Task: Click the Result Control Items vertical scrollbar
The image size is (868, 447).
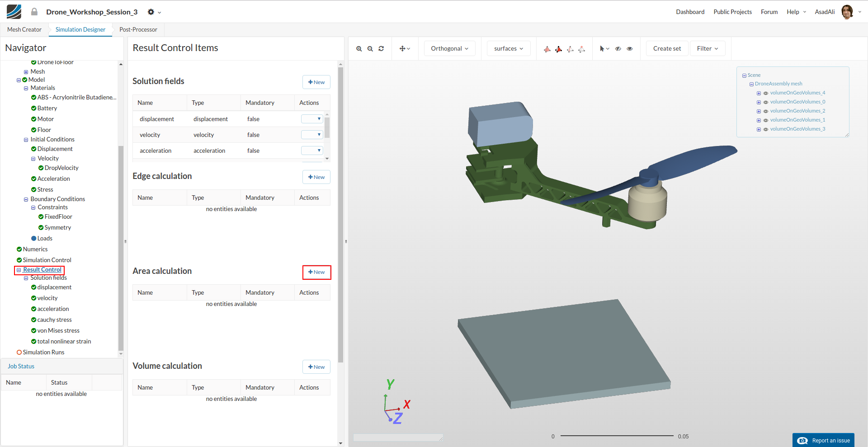Action: coord(340,215)
